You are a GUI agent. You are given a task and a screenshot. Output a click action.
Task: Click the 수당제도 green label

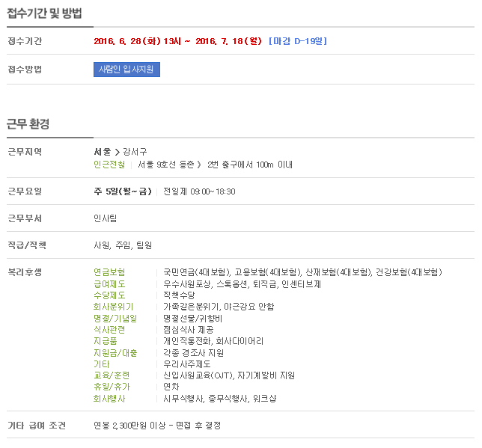point(109,295)
